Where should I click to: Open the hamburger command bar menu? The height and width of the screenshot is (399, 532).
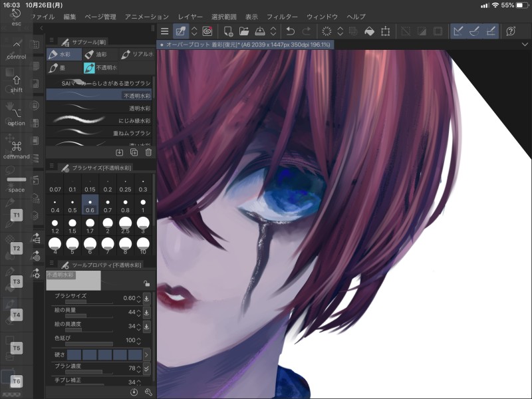point(164,31)
